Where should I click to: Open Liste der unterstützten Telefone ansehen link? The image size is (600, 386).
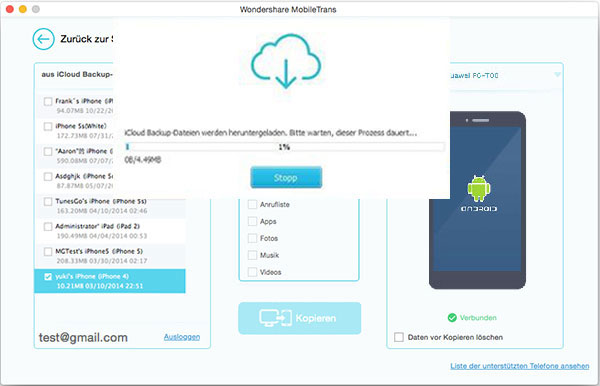tap(520, 366)
